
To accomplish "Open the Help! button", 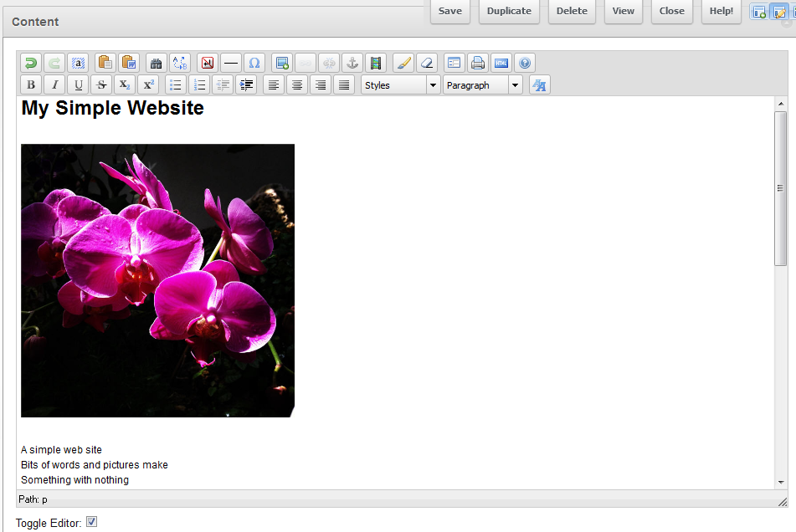I will 721,11.
